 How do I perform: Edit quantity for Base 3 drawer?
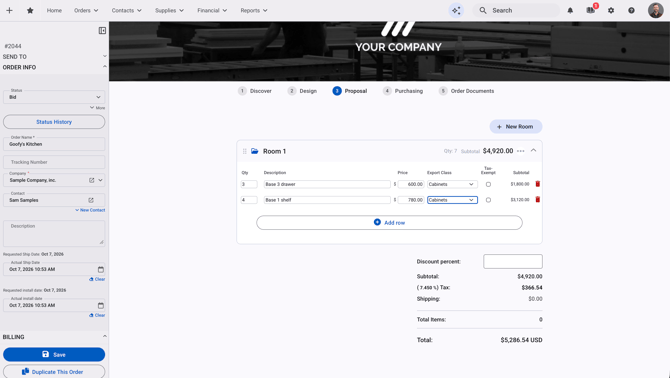tap(249, 184)
